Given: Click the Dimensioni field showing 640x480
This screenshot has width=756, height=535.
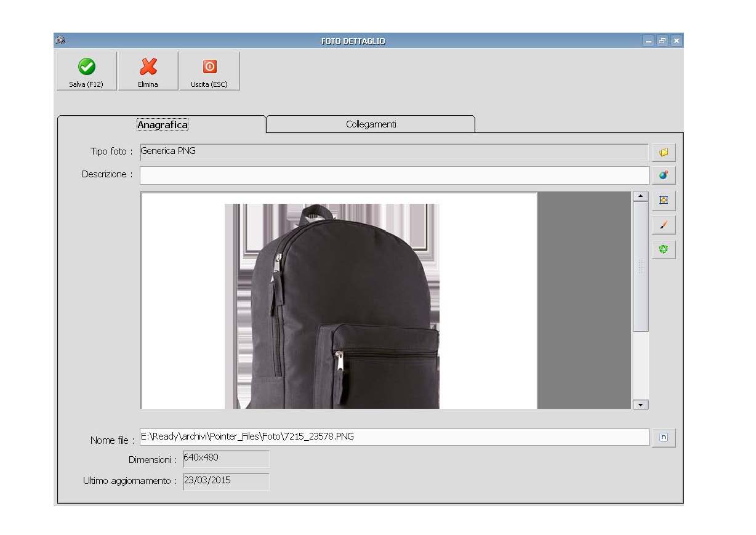Looking at the screenshot, I should tap(226, 459).
